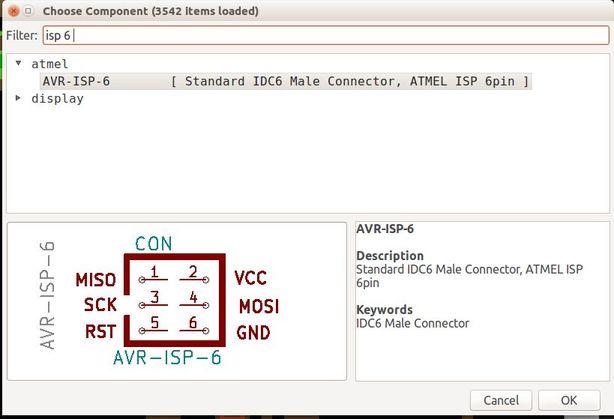Click the bold AVR-ISP-6 title in details

(x=385, y=229)
